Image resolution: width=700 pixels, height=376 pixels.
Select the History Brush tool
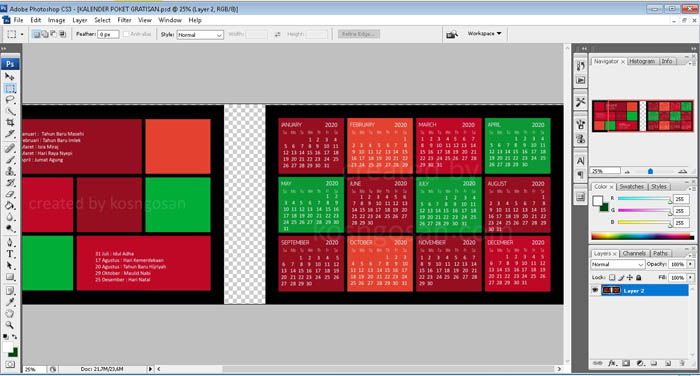pyautogui.click(x=10, y=183)
